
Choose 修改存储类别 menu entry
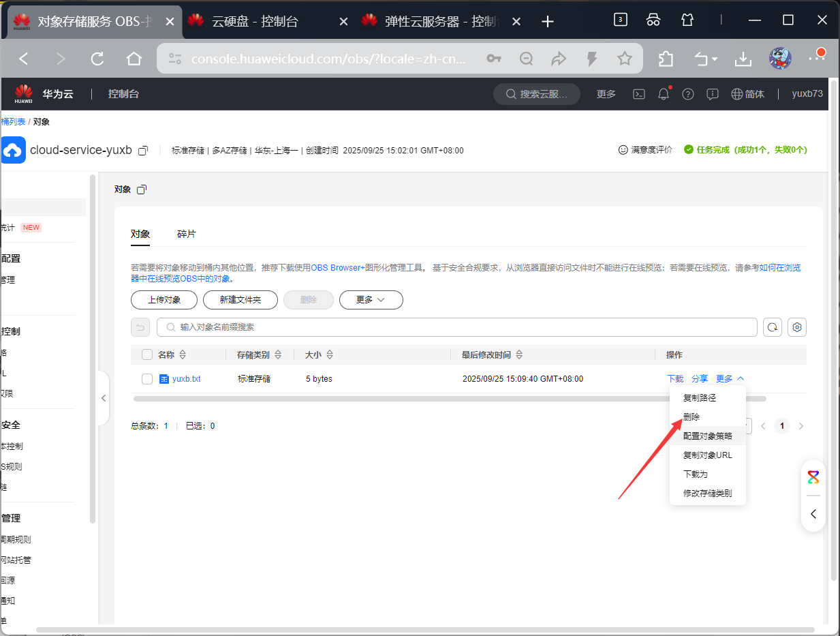tap(708, 493)
